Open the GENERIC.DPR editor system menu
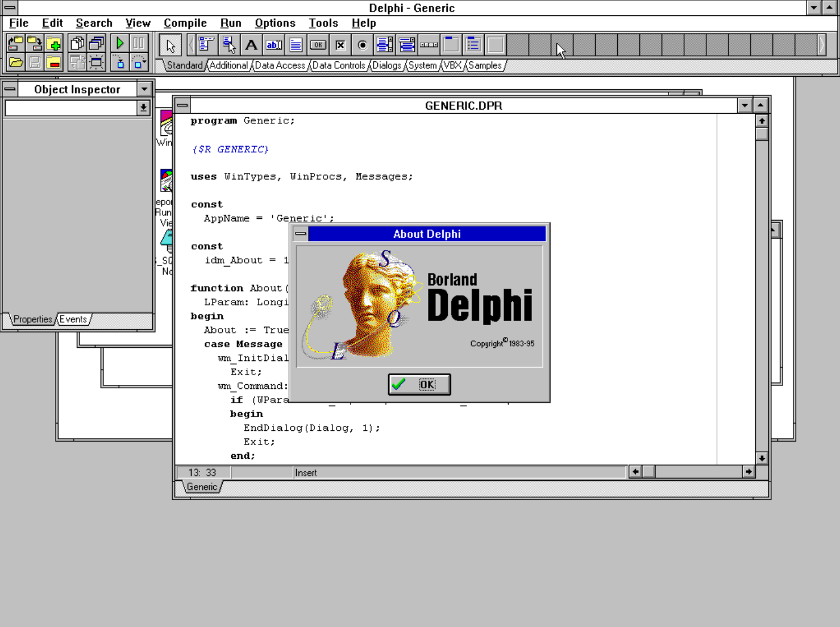 click(182, 105)
